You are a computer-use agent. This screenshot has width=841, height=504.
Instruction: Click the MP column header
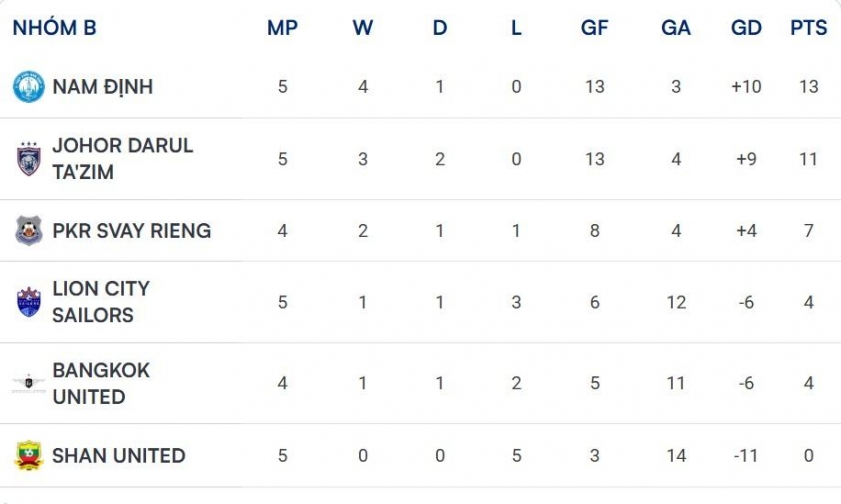coord(282,28)
